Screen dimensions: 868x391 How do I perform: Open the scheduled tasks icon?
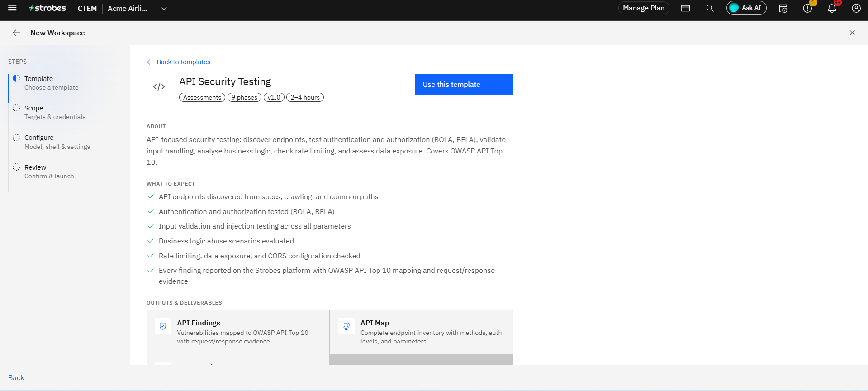(x=783, y=8)
